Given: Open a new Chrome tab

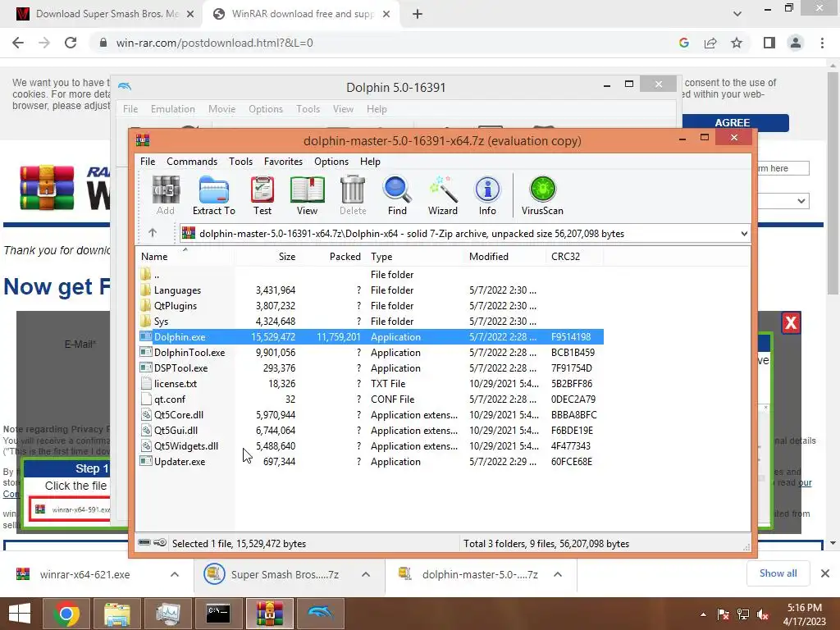Looking at the screenshot, I should coord(418,14).
